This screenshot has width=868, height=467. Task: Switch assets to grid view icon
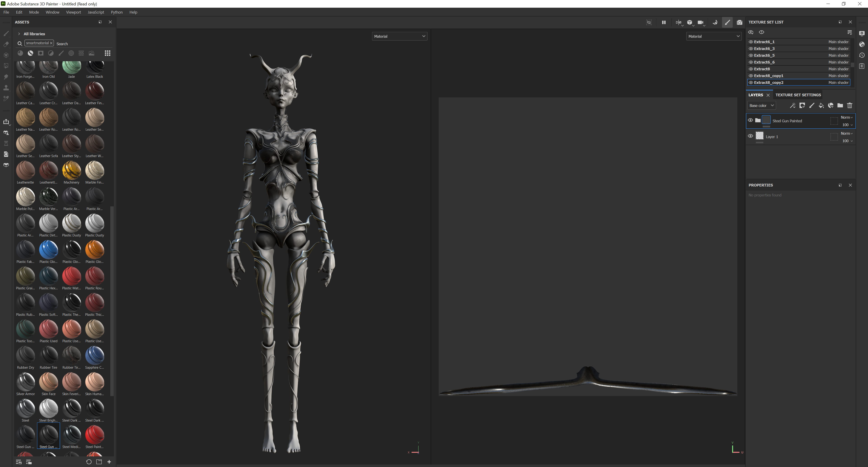108,53
